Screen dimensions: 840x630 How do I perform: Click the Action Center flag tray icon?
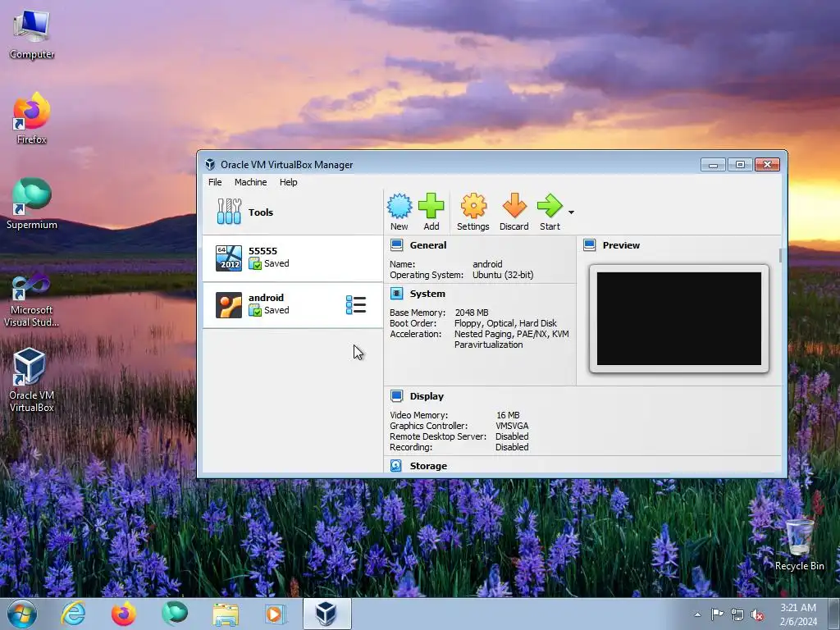pos(717,614)
